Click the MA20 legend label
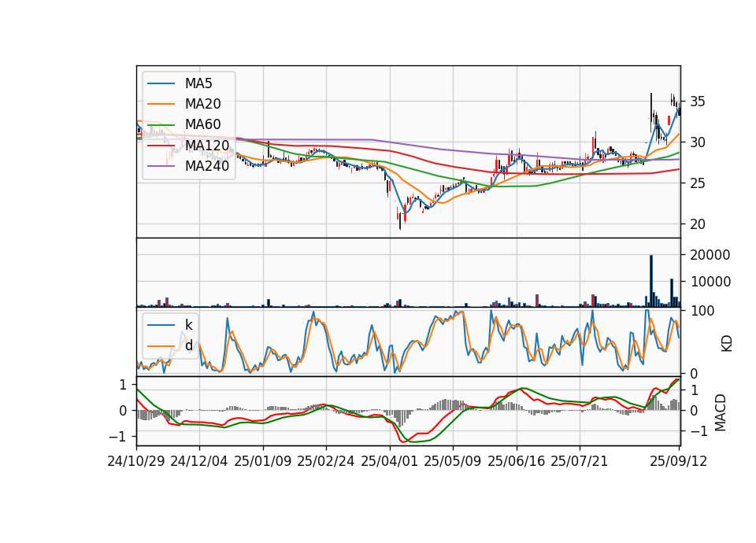 tap(202, 104)
